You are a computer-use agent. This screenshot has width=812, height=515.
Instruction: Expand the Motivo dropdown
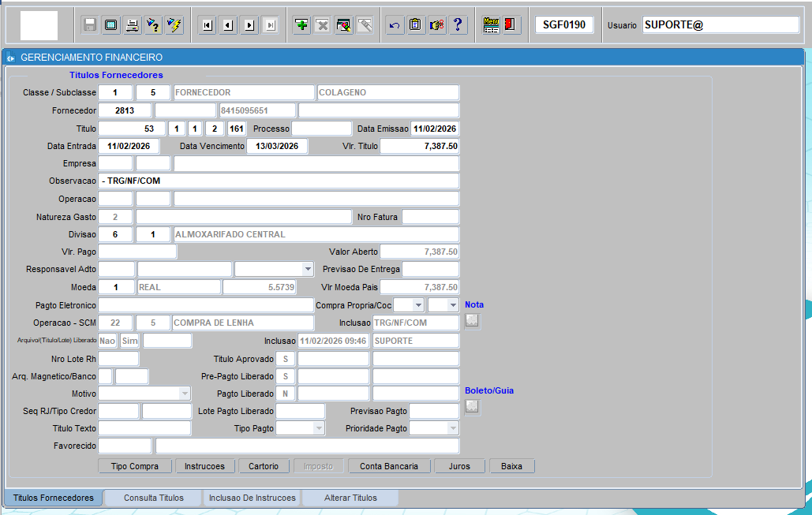tap(184, 393)
